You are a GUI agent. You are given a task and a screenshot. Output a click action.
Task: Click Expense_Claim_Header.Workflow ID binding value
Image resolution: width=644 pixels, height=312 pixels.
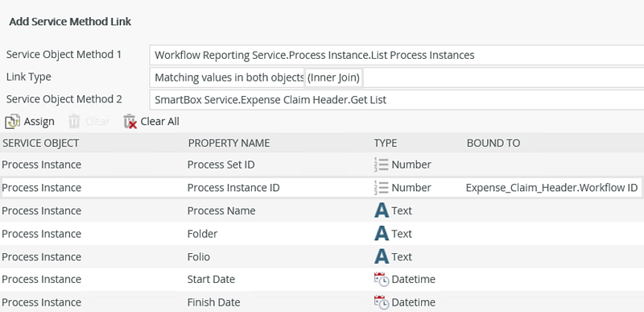(551, 188)
